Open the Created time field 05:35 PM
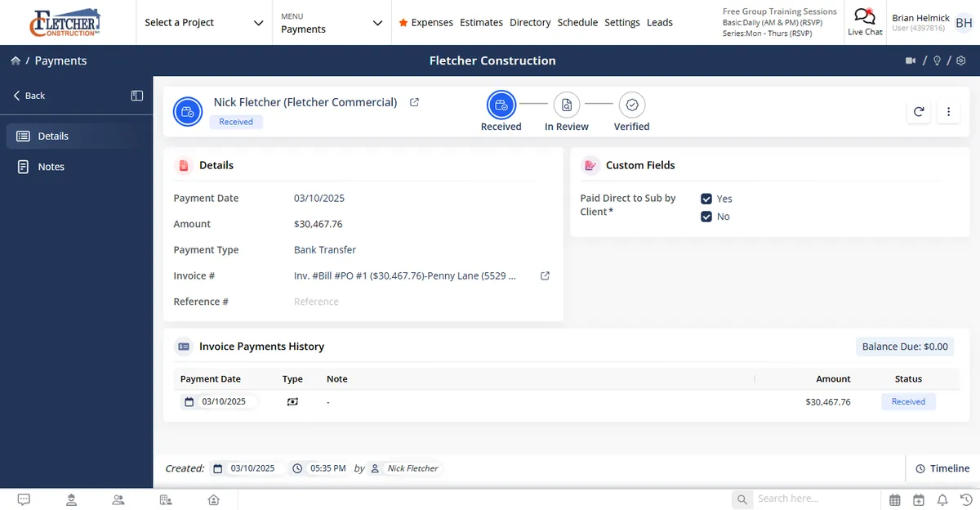Image resolution: width=980 pixels, height=510 pixels. [321, 468]
